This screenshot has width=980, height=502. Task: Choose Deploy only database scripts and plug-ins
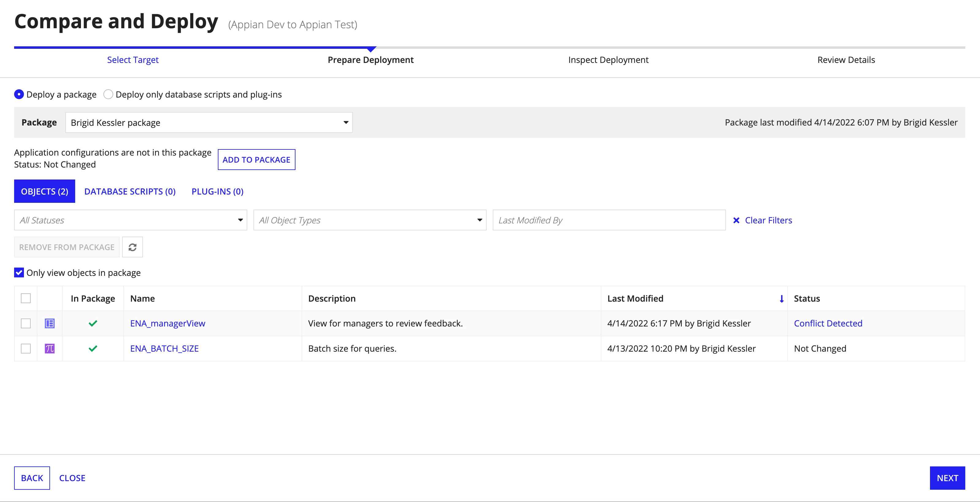[108, 95]
